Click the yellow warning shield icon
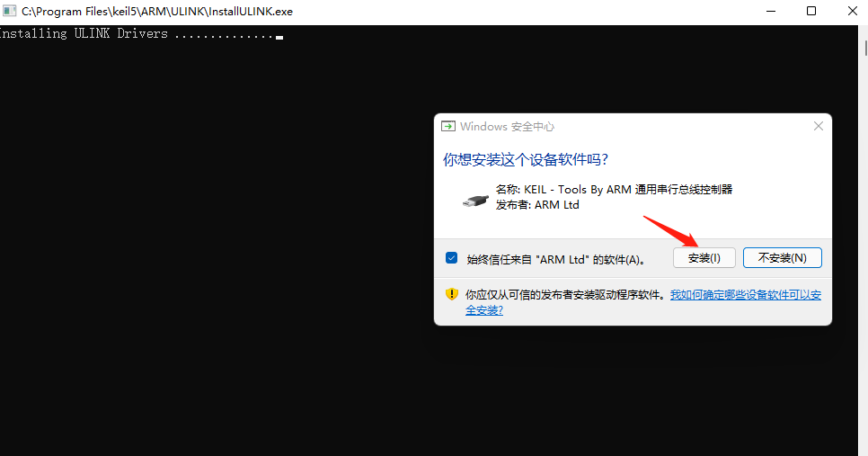This screenshot has height=456, width=868. [x=452, y=294]
